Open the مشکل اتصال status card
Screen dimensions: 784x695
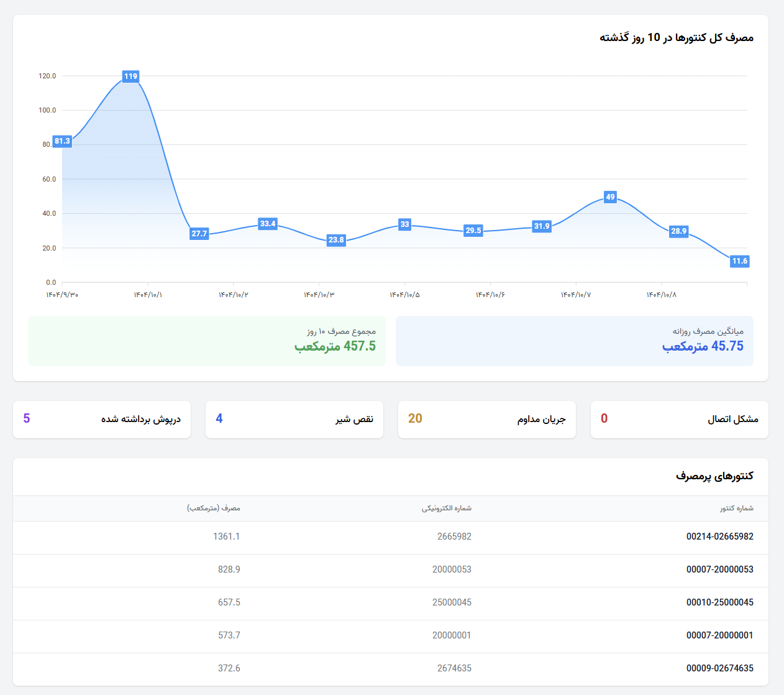tap(679, 420)
